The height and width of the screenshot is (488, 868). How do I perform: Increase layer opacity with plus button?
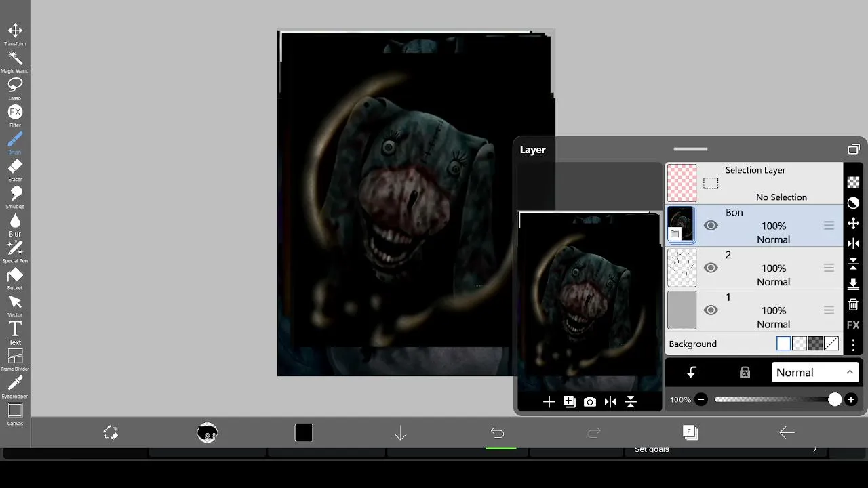(x=851, y=400)
